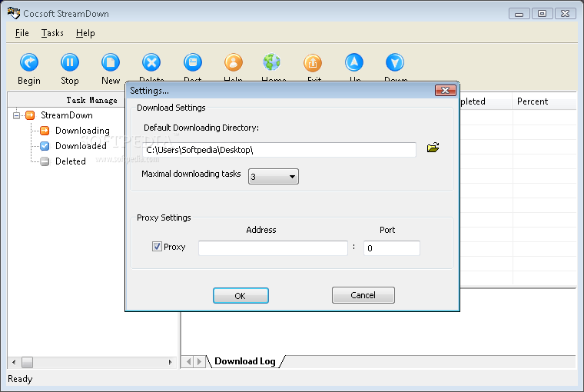Screen dimensions: 584x392
Task: Click the tab strip left scroll arrow
Action: tap(188, 361)
